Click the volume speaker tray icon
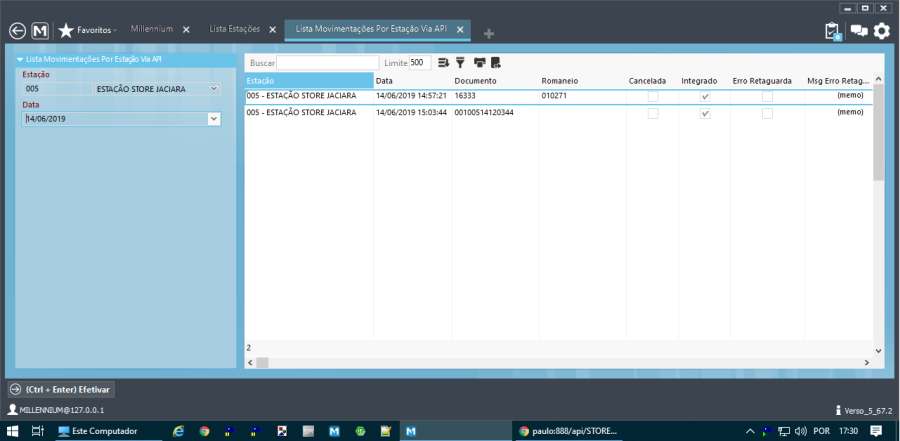900x441 pixels. click(801, 431)
